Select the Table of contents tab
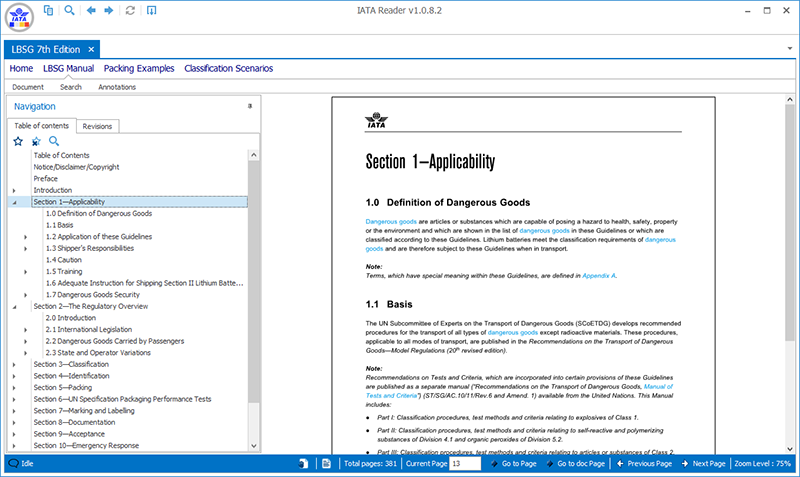 [41, 125]
